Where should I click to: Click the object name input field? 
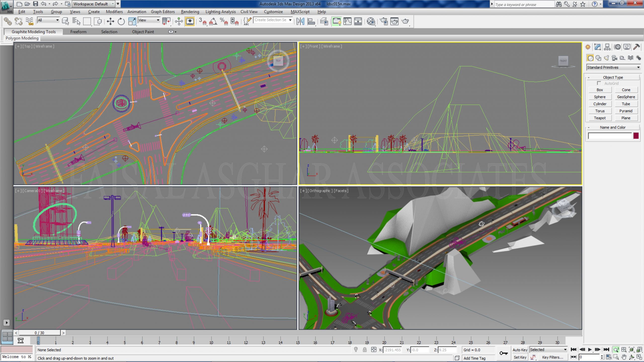coord(610,136)
